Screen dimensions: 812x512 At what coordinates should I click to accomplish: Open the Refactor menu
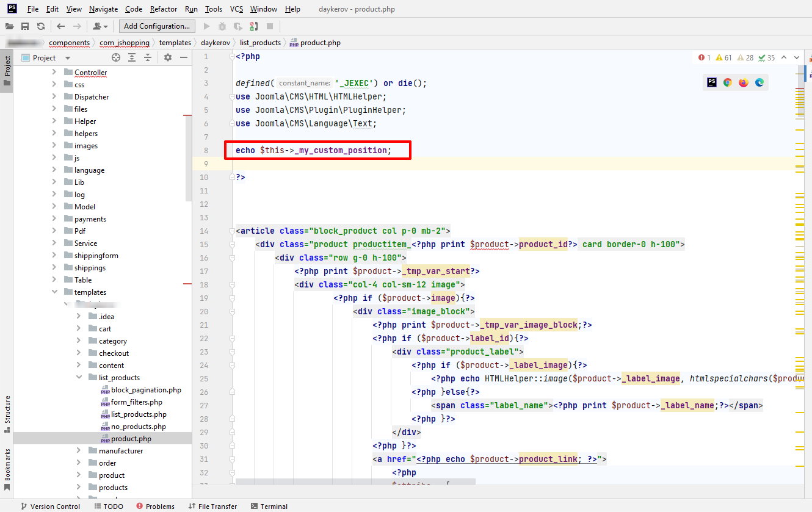[x=164, y=9]
